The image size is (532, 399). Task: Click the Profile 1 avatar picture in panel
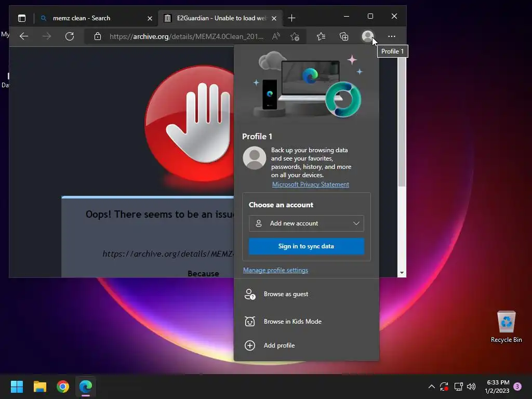click(255, 158)
